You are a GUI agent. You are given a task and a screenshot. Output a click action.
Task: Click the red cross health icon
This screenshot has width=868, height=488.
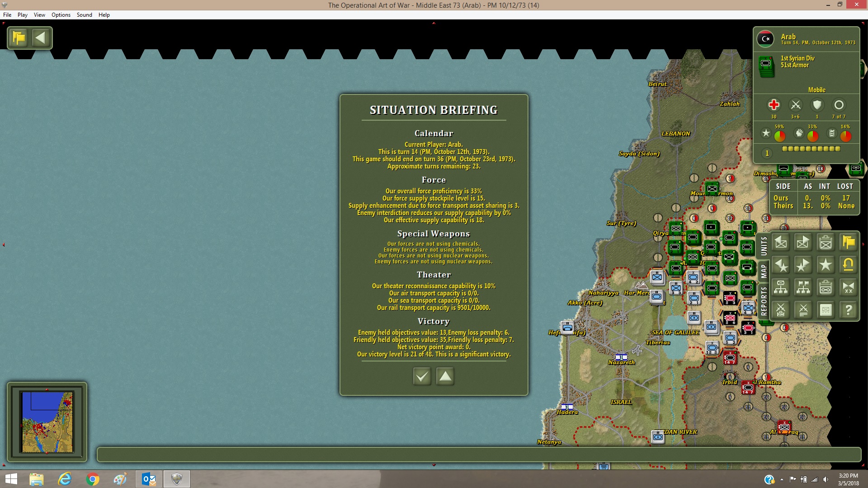(774, 105)
